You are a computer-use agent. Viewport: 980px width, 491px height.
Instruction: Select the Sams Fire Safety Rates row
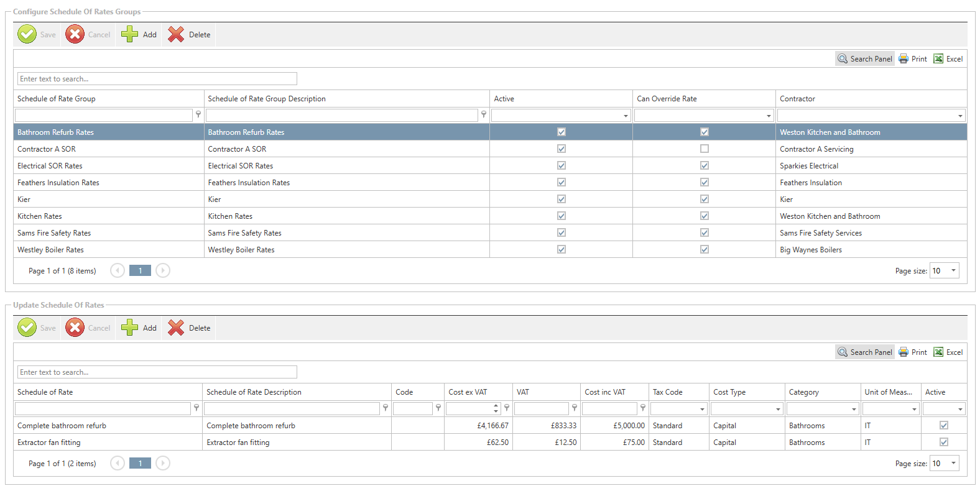click(x=490, y=232)
